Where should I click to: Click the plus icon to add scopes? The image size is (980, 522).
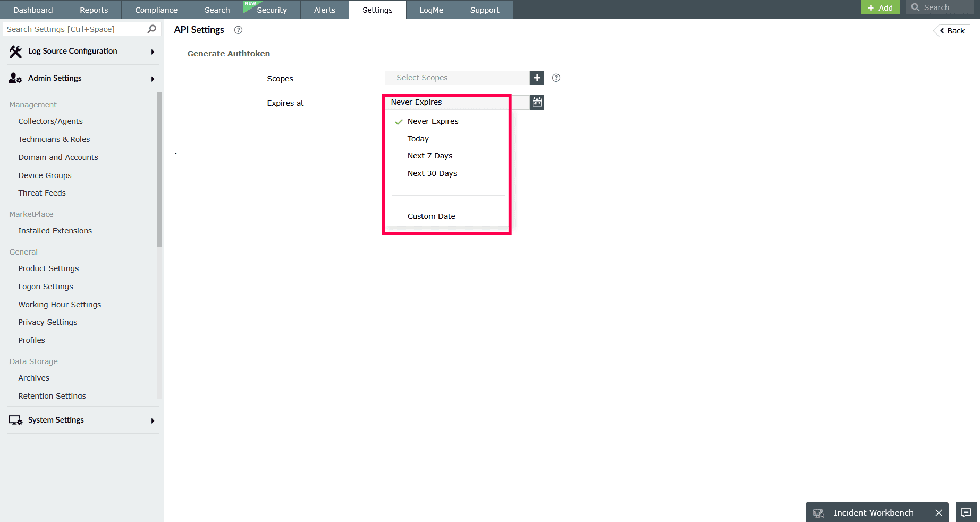click(537, 78)
